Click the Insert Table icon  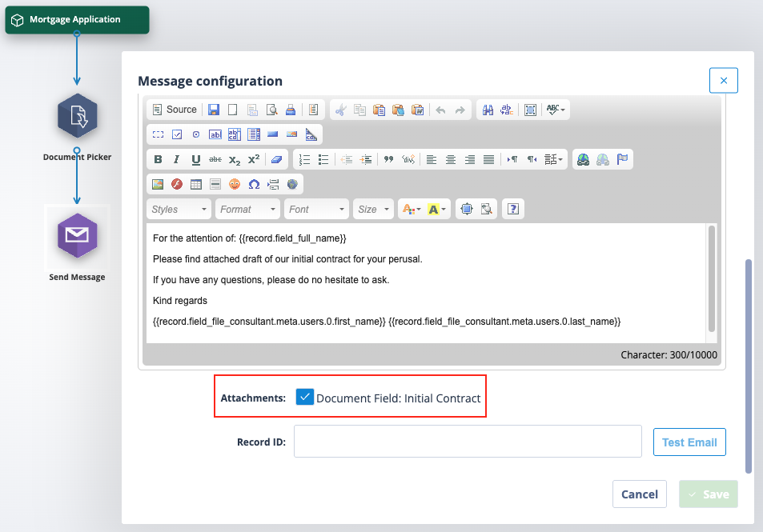pyautogui.click(x=195, y=184)
